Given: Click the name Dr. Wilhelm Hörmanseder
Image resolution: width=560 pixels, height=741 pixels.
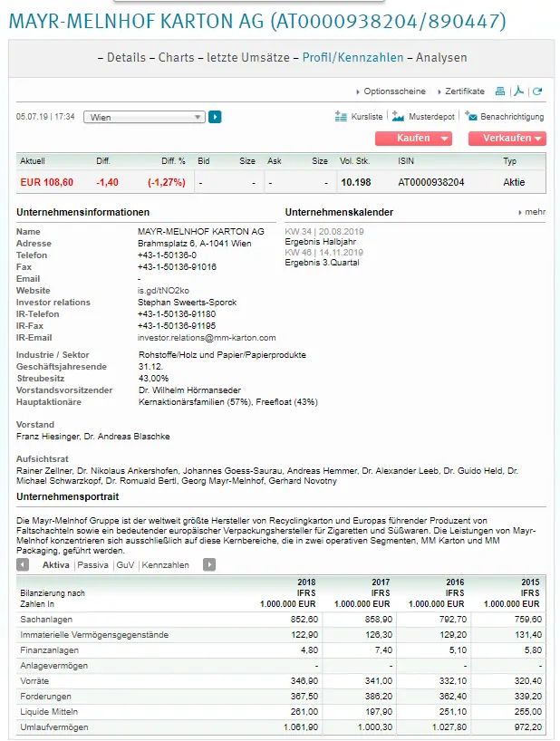Looking at the screenshot, I should point(189,390).
